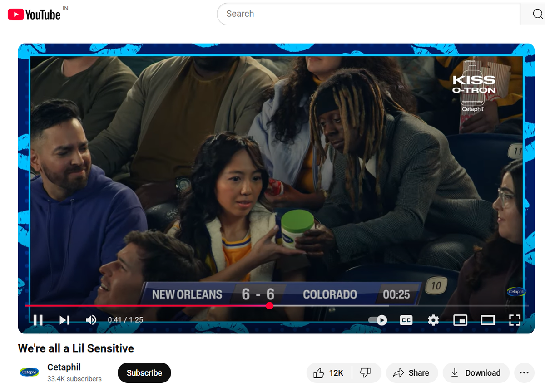The image size is (545, 392).
Task: Activate miniplayer mode
Action: coord(460,320)
